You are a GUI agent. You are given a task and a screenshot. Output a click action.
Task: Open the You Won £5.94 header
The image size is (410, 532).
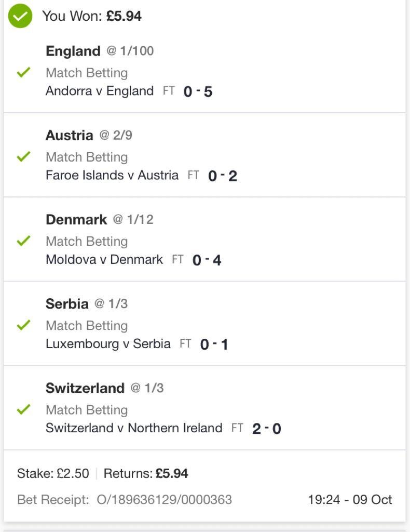[92, 16]
